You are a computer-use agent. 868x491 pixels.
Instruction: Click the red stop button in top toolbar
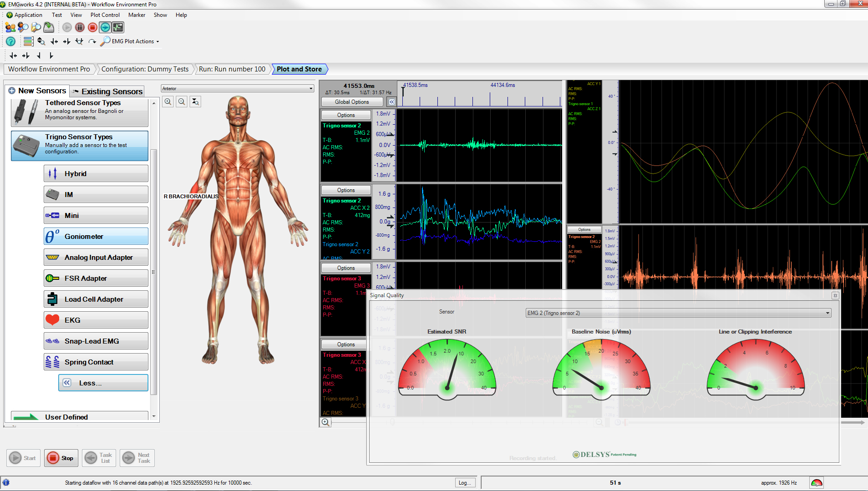coord(92,27)
